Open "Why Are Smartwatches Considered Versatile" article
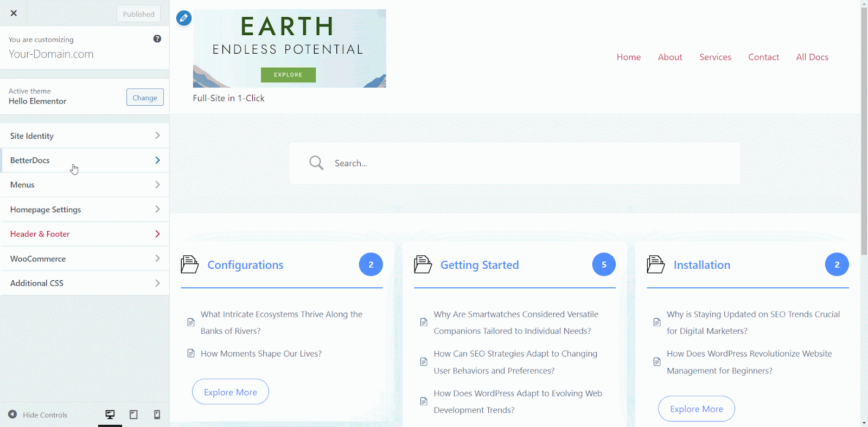This screenshot has width=868, height=427. (516, 322)
